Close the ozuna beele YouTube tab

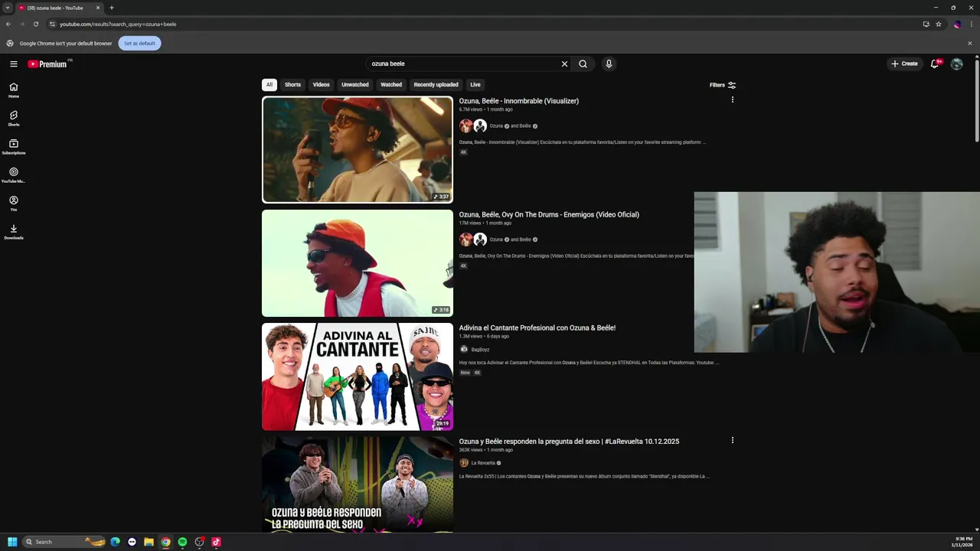pos(98,8)
